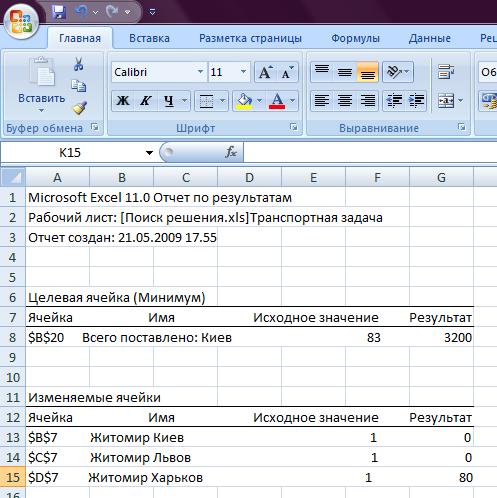497x498 pixels.
Task: Copy selection with the copy icon
Action: point(79,86)
